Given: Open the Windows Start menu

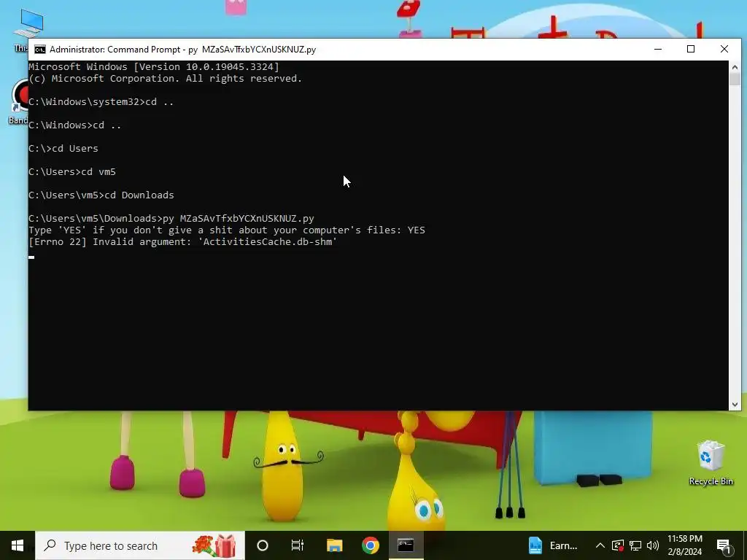Looking at the screenshot, I should 18,545.
